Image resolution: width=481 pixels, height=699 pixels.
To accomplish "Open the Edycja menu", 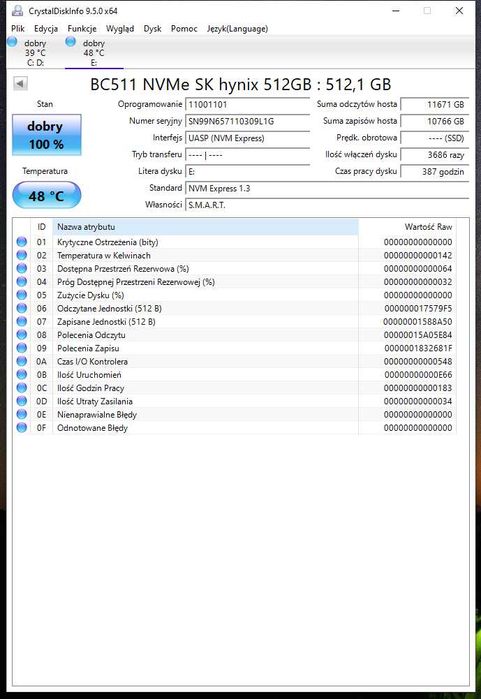I will pos(46,29).
